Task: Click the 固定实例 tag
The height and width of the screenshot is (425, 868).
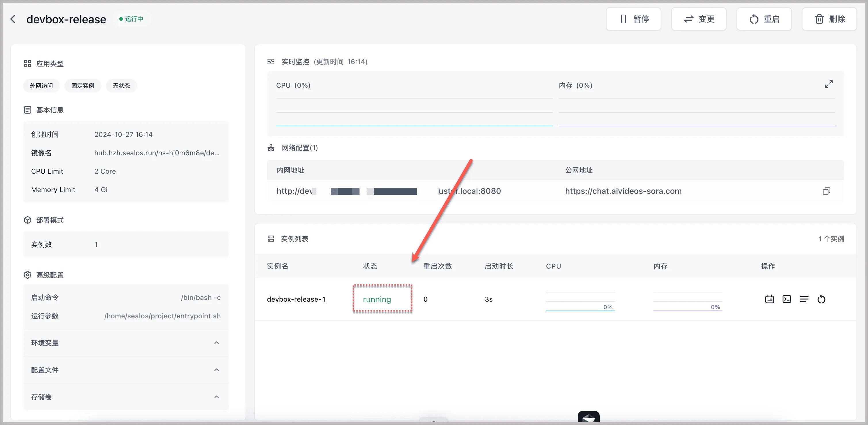Action: pos(83,85)
